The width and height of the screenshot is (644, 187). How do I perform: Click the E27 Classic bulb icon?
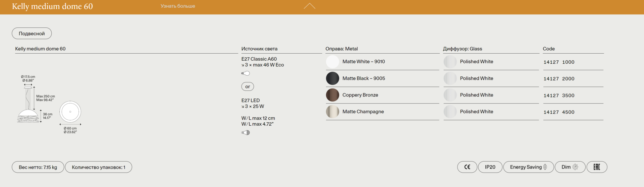pos(246,73)
